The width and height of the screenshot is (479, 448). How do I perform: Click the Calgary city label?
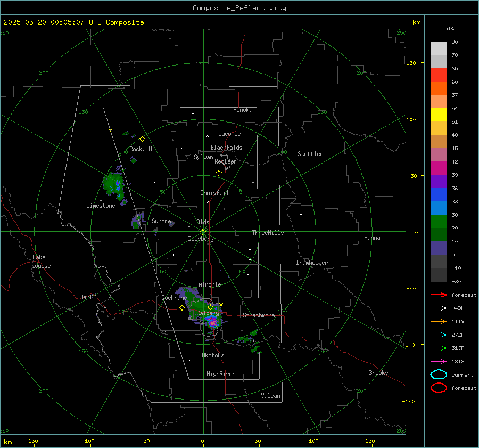click(208, 313)
